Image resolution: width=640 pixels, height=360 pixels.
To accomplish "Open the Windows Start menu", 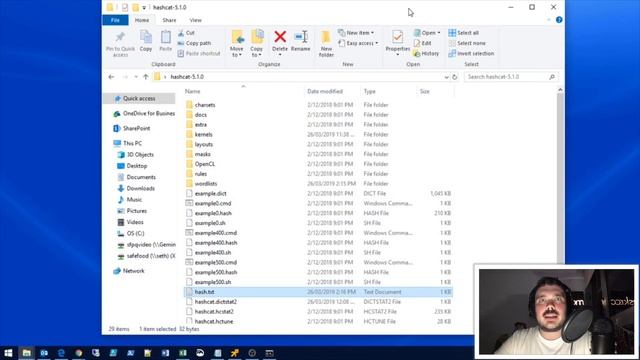I will coord(8,353).
